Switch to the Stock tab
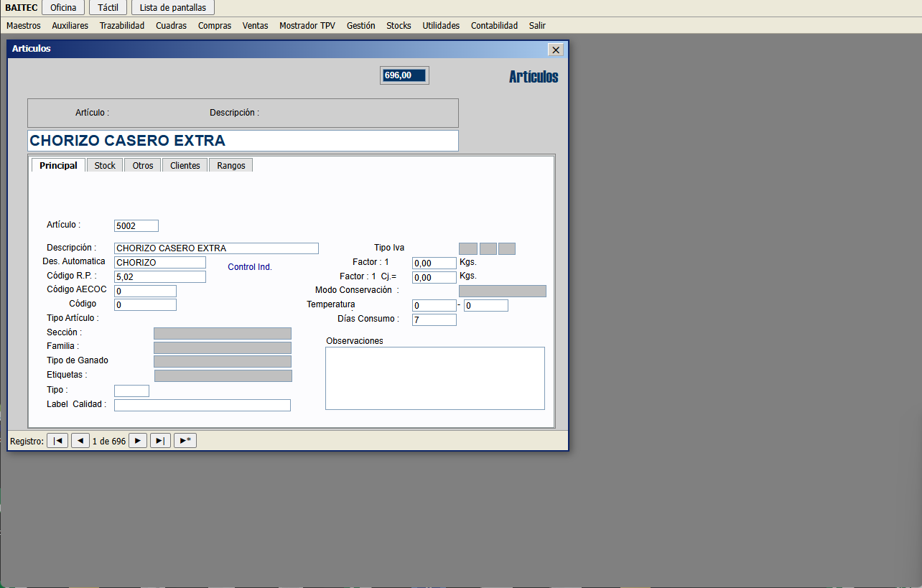 point(105,165)
